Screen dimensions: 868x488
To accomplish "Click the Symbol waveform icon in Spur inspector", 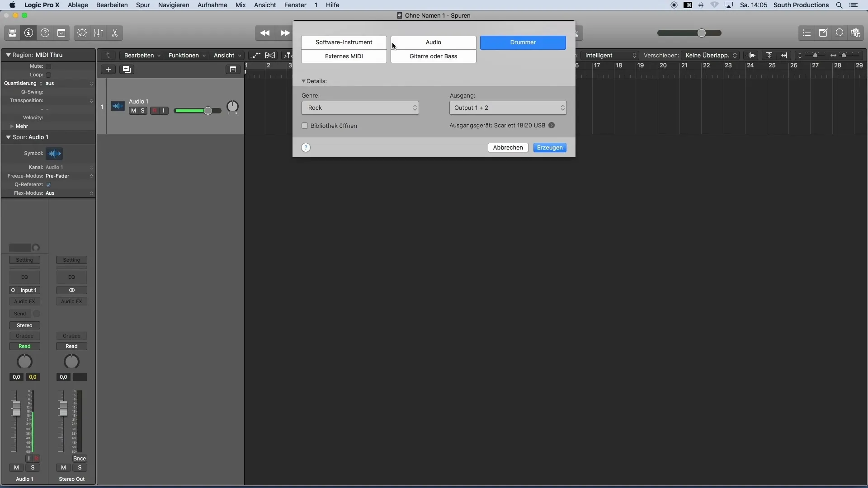I will 54,154.
